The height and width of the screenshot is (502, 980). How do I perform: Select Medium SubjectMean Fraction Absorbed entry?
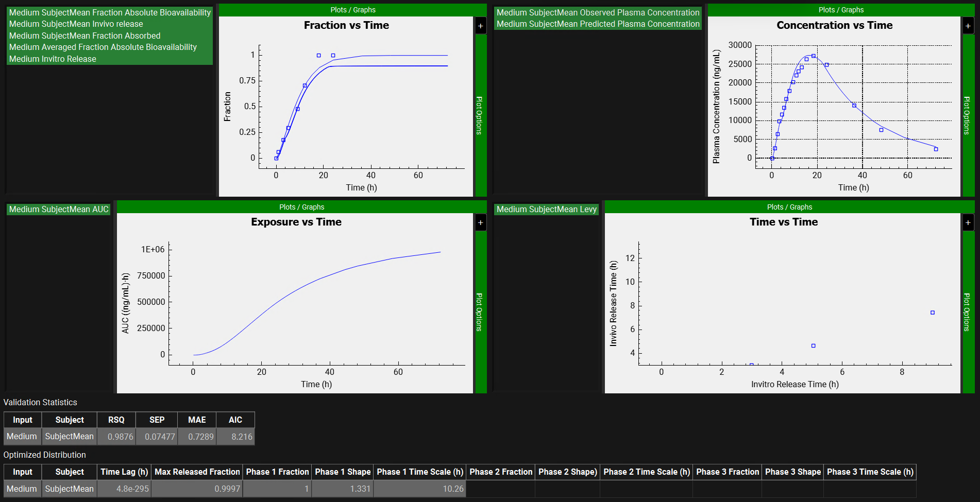click(85, 36)
